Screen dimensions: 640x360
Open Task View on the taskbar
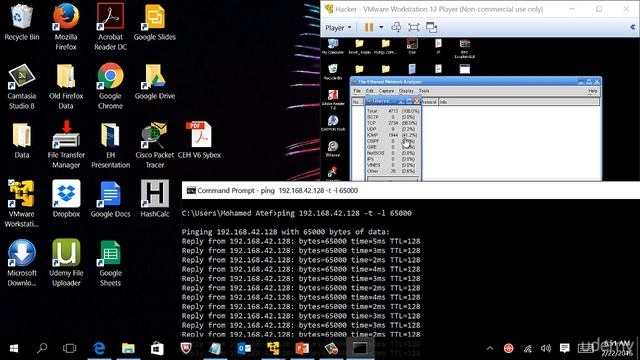(x=69, y=348)
